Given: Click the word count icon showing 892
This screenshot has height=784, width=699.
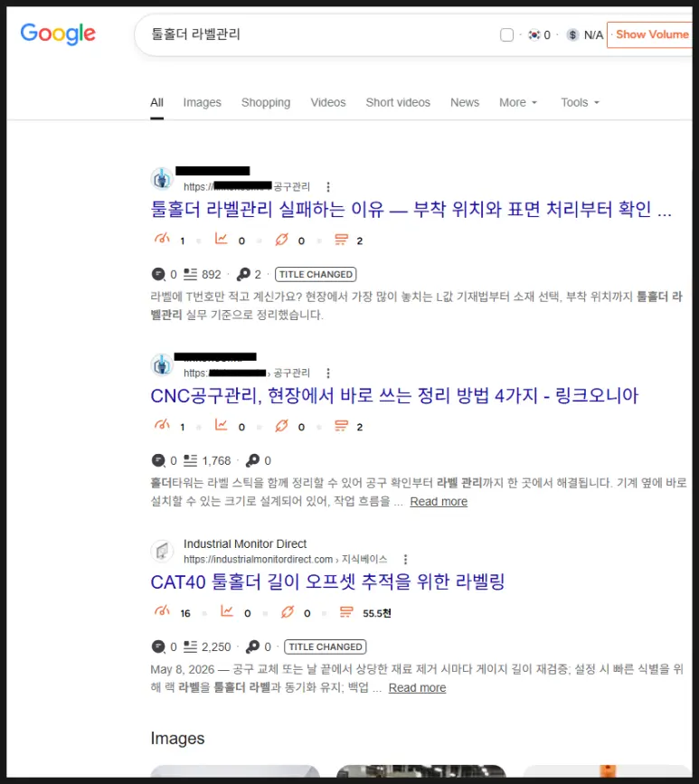Looking at the screenshot, I should [x=190, y=275].
